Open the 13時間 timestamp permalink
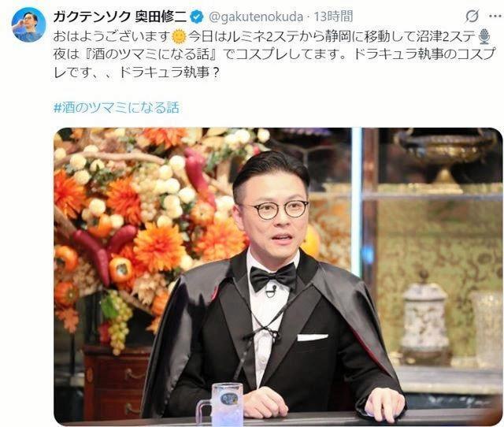This screenshot has width=504, height=427. tap(333, 17)
